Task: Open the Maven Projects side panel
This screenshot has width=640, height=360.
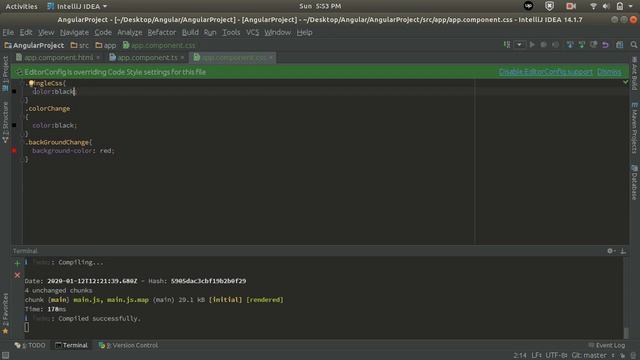Action: click(x=635, y=128)
